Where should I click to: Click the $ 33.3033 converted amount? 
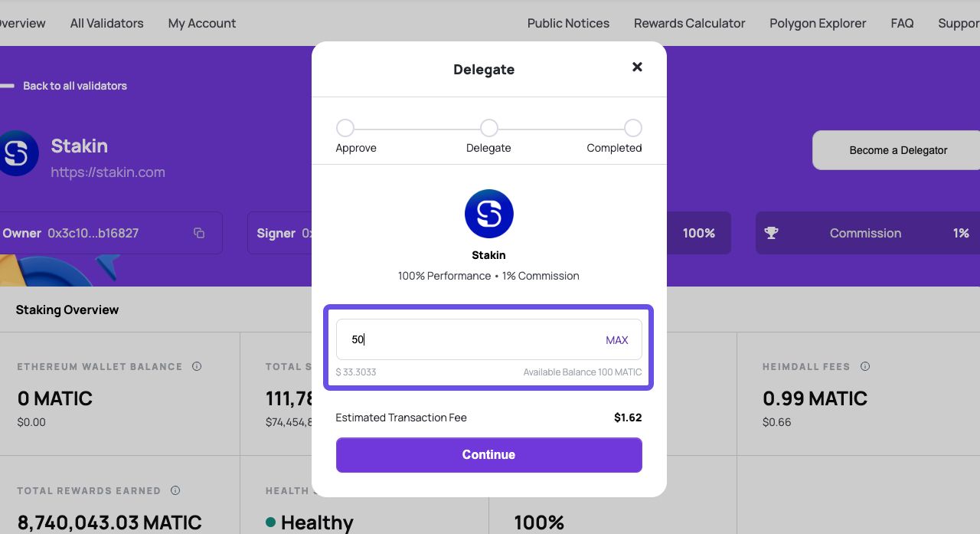click(356, 372)
